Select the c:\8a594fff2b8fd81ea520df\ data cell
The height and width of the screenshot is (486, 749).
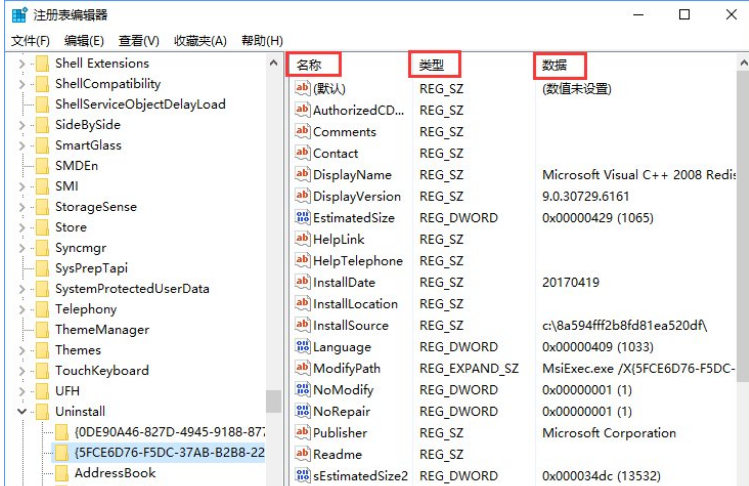point(625,325)
